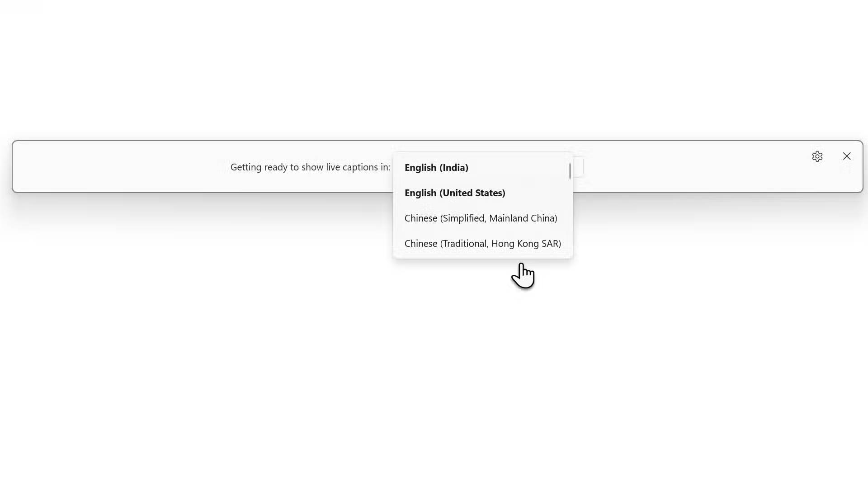
Task: Open settings via the cog button
Action: pos(817,156)
